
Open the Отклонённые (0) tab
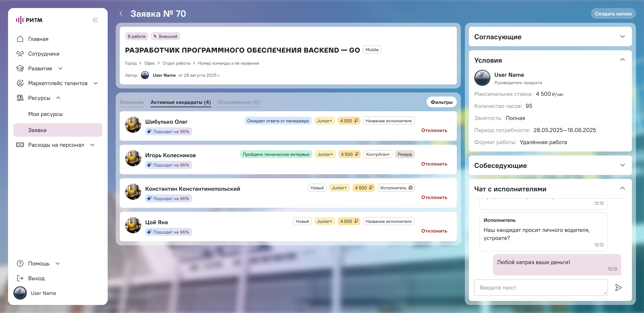coord(239,102)
